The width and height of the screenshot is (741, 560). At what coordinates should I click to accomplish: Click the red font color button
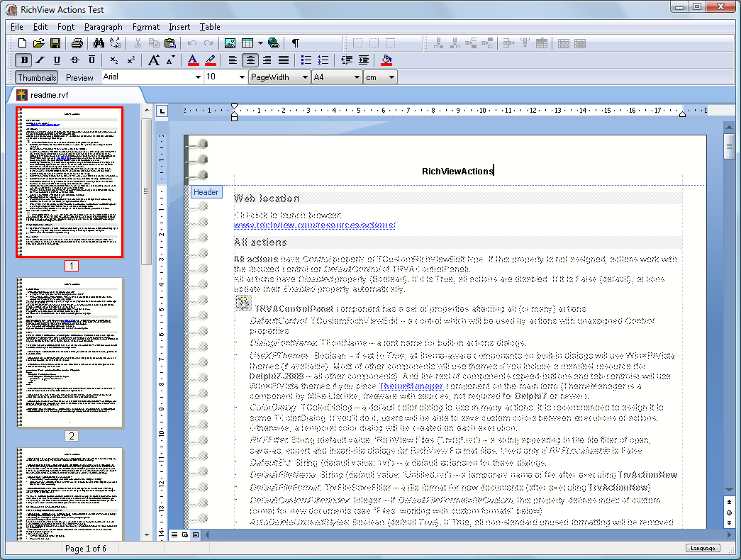click(x=193, y=60)
